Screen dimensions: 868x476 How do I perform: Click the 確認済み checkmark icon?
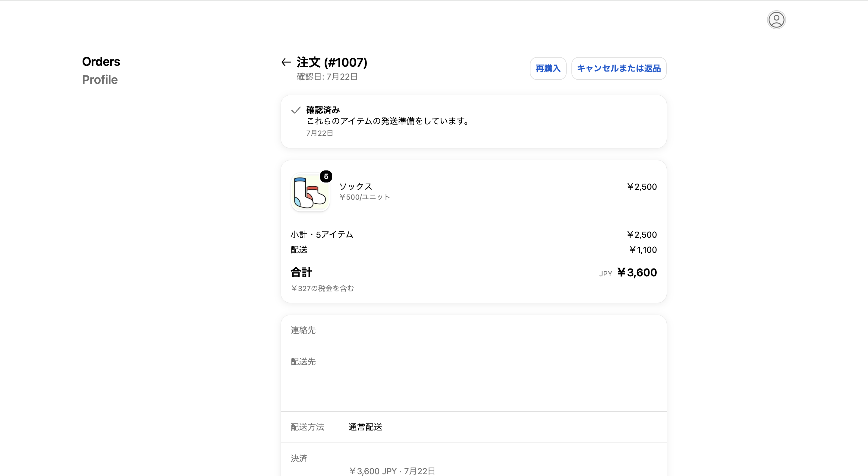pos(295,110)
